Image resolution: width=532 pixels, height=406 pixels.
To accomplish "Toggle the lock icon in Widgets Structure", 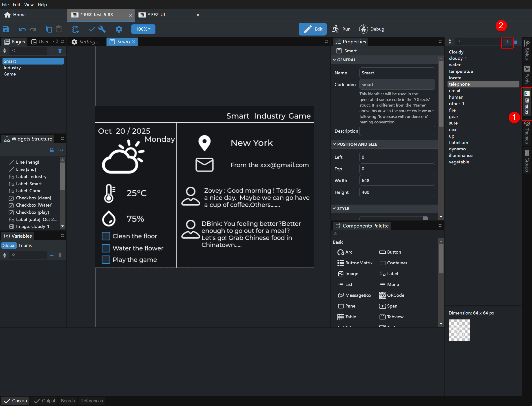I will pyautogui.click(x=52, y=150).
